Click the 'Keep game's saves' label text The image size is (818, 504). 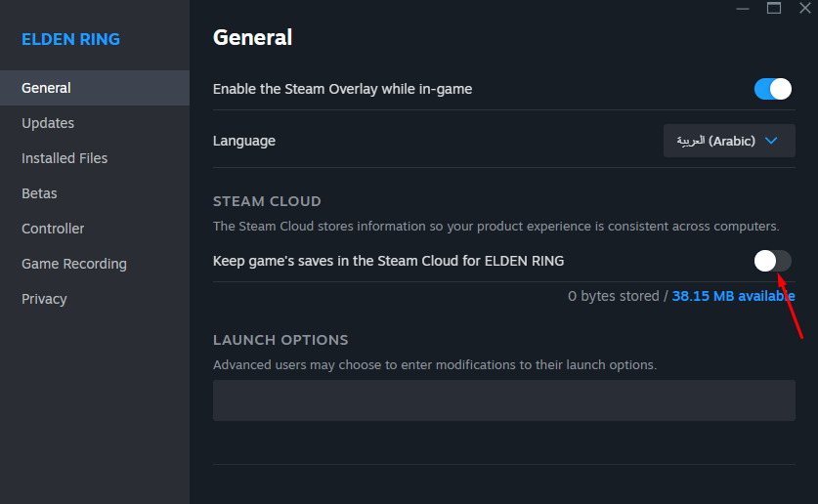click(x=388, y=261)
